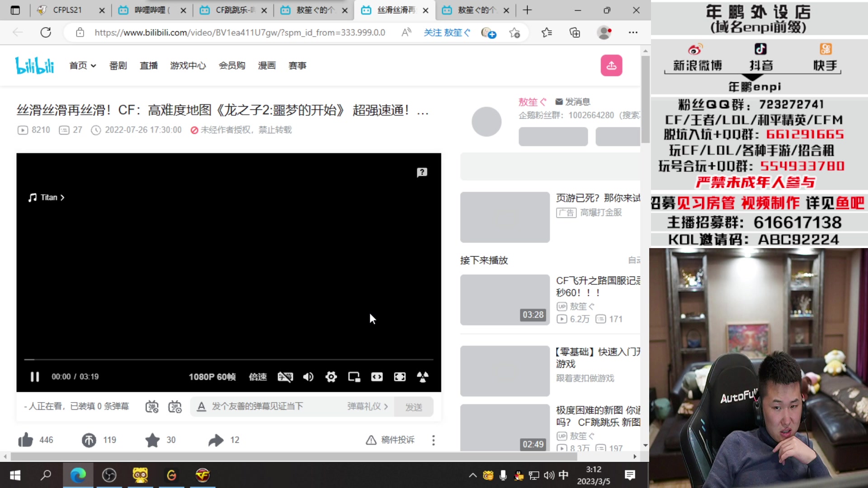Viewport: 868px width, 488px height.
Task: Open Edge settings and more menu
Action: pyautogui.click(x=633, y=33)
